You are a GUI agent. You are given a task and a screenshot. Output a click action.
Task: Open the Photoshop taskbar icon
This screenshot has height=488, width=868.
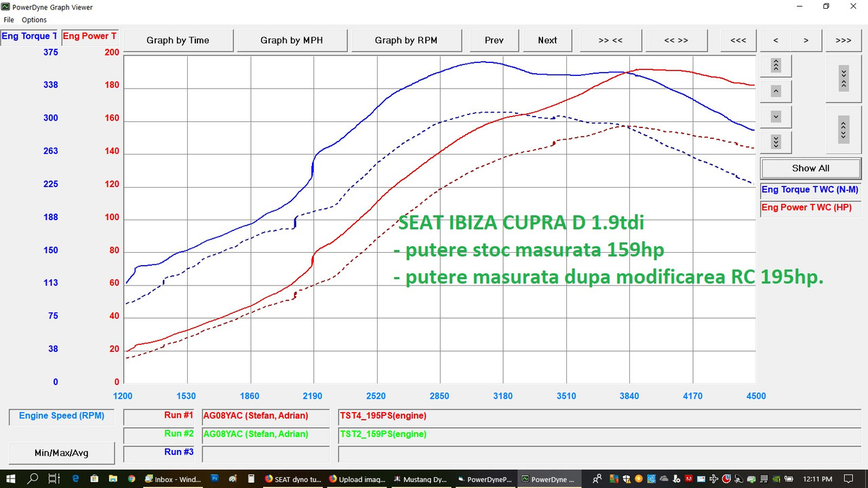point(214,479)
